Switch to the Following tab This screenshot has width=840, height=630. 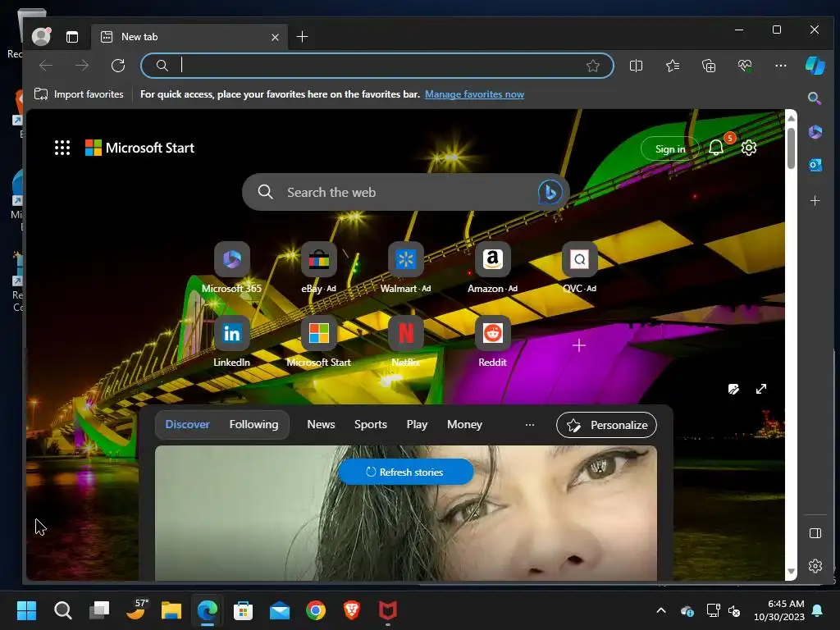253,424
